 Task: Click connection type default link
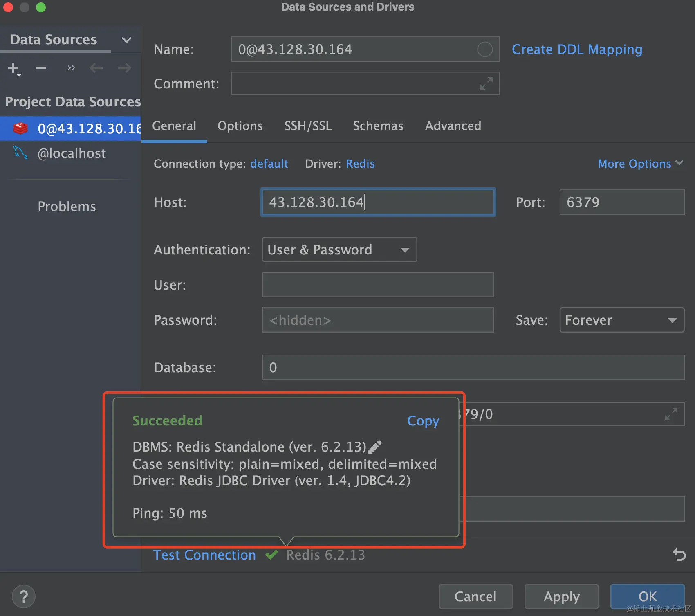[x=269, y=164]
